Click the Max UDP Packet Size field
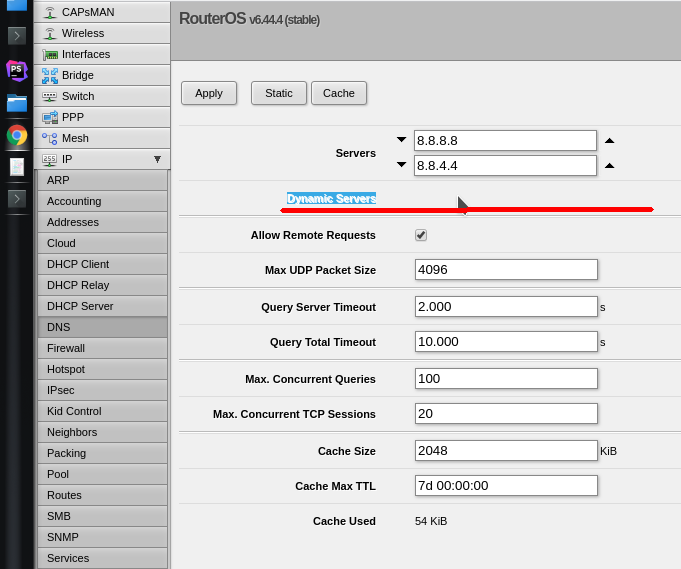The image size is (681, 569). (x=506, y=270)
